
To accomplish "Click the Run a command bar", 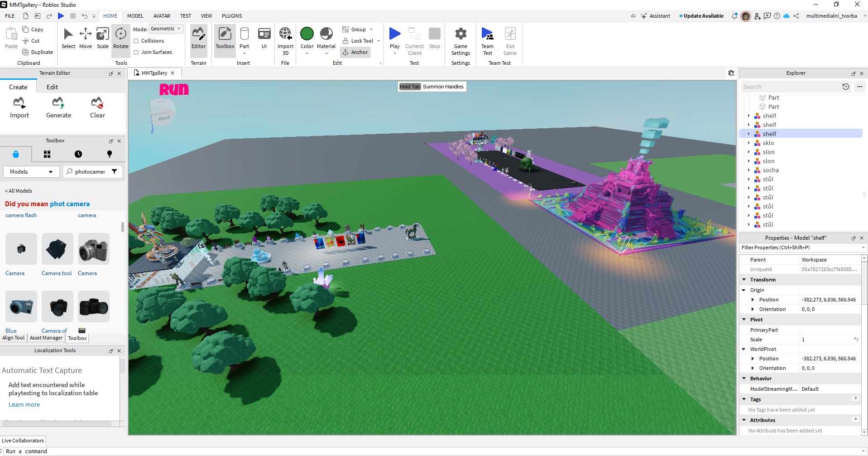I will (435, 451).
